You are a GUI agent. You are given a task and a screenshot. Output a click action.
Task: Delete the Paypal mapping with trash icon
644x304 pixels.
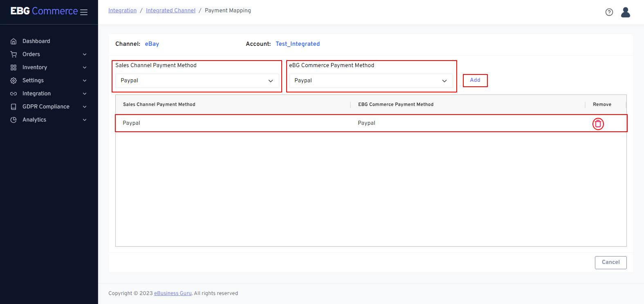(598, 124)
